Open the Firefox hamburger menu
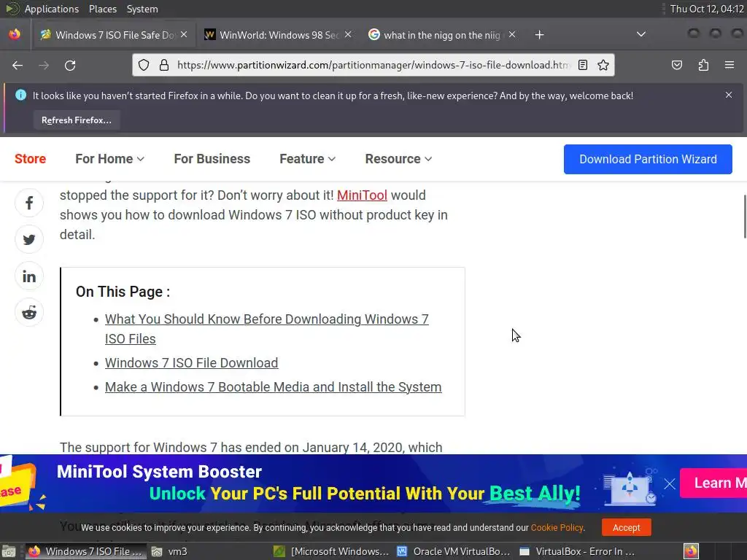 tap(729, 65)
